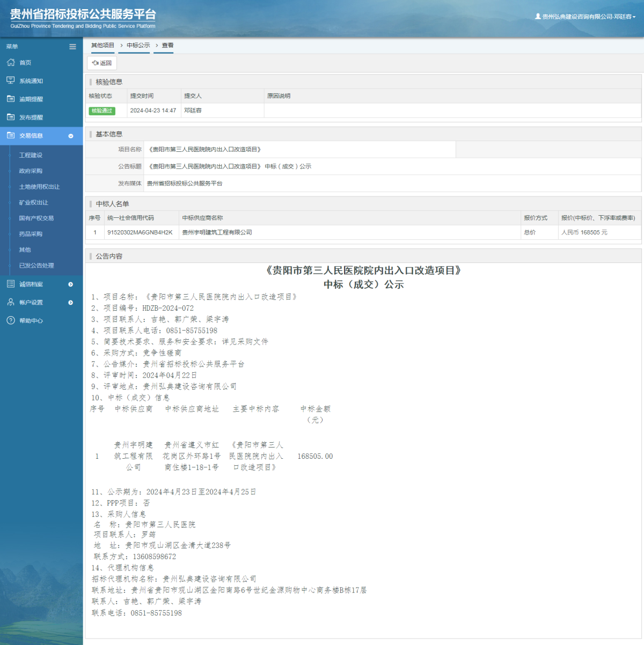Click the bid amount 168505.00
644x645 pixels.
(315, 457)
